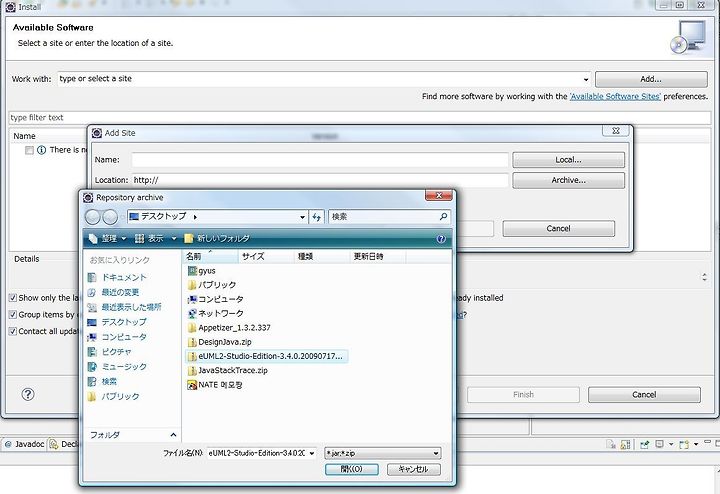720x494 pixels.
Task: Click the Location http:// input field
Action: [x=320, y=180]
